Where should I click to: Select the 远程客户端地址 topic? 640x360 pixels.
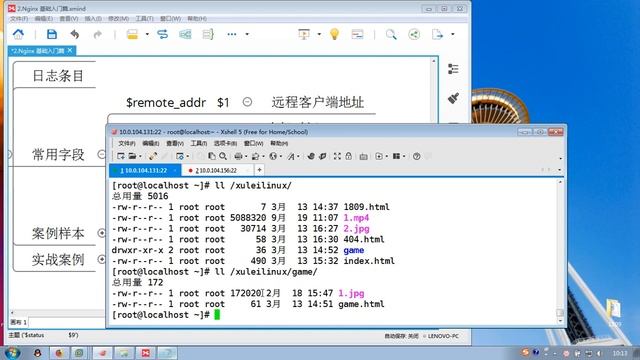pyautogui.click(x=318, y=102)
